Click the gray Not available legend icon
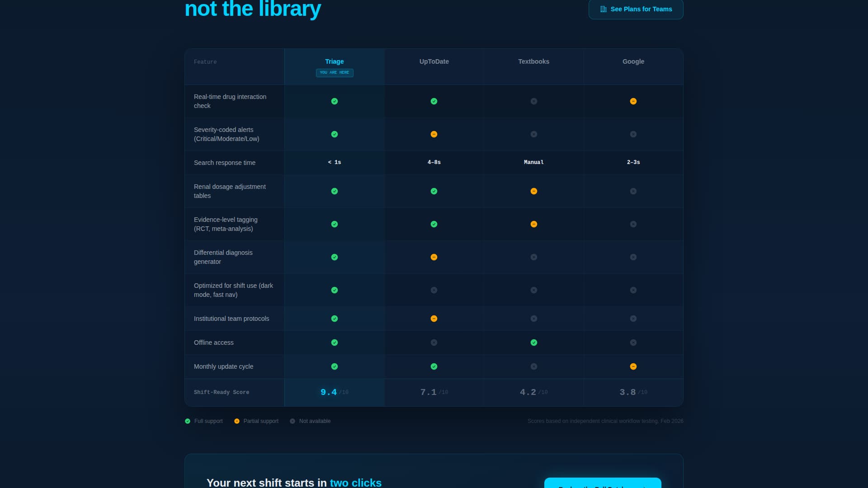The width and height of the screenshot is (868, 488). (x=292, y=421)
